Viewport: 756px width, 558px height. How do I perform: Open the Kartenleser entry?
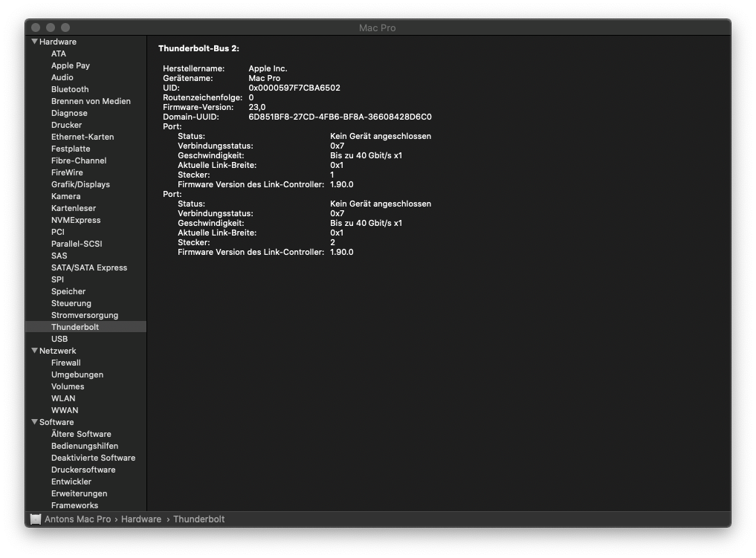pos(74,208)
